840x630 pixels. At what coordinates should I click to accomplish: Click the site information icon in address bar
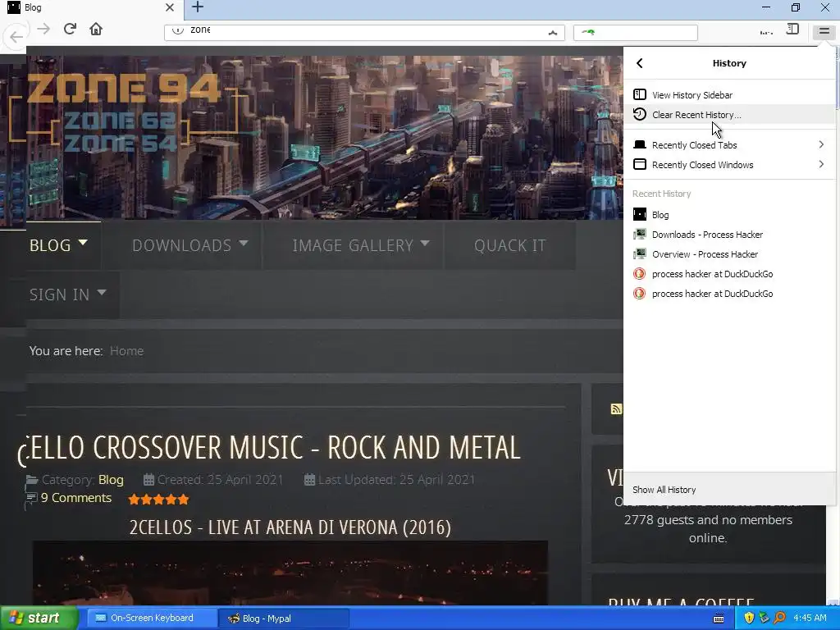(177, 30)
